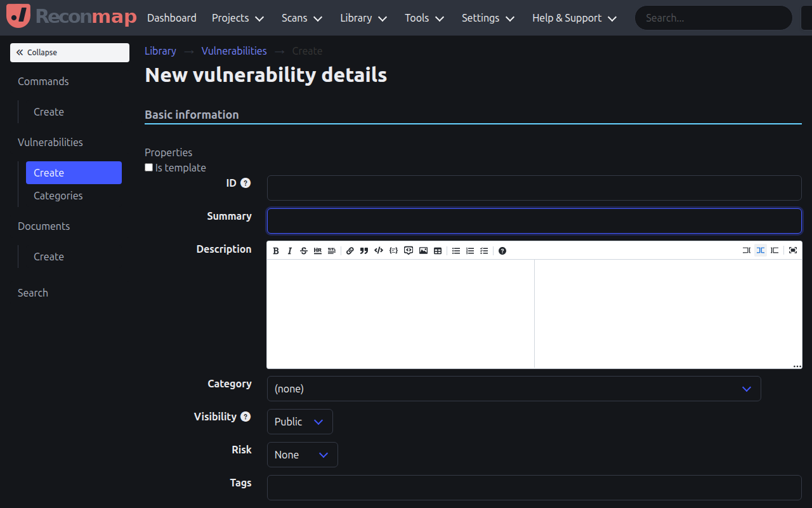Screen dimensions: 812x508
Task: Switch to editor-only view in the description
Action: pos(747,250)
